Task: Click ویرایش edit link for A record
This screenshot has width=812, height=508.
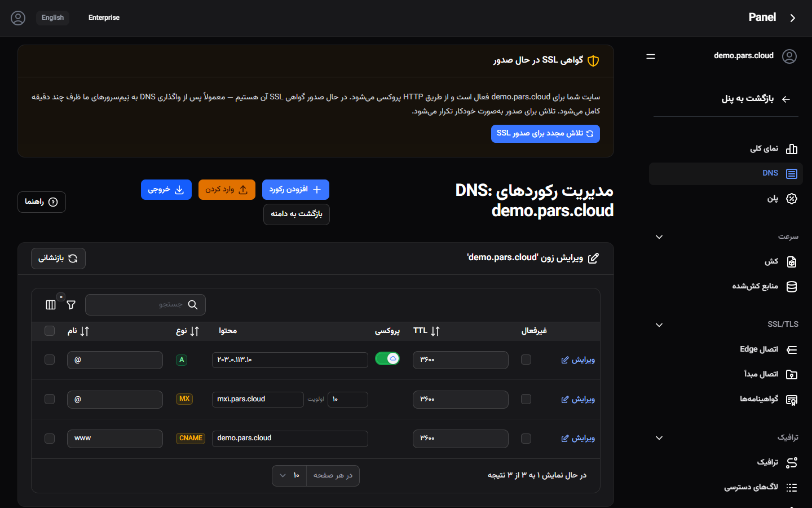Action: point(578,360)
